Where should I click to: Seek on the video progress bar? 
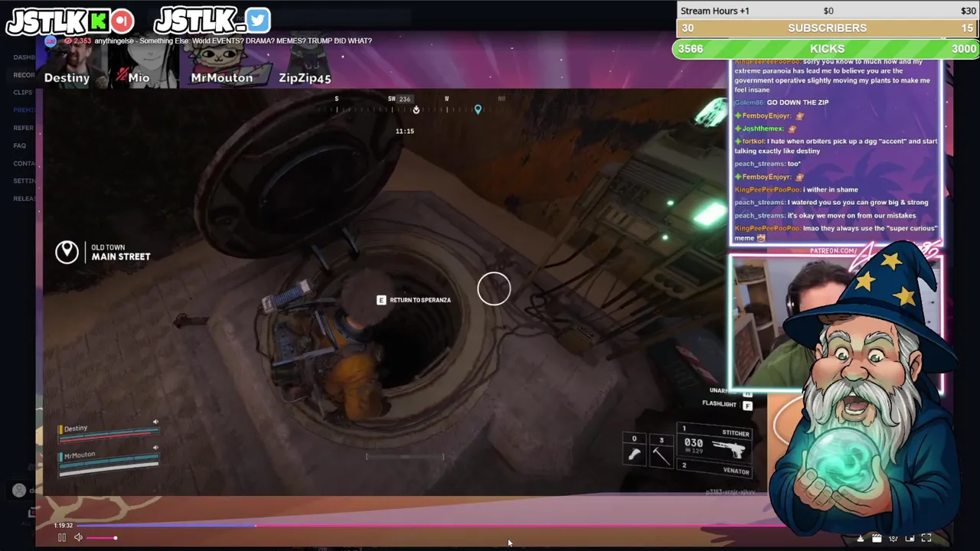tap(429, 526)
